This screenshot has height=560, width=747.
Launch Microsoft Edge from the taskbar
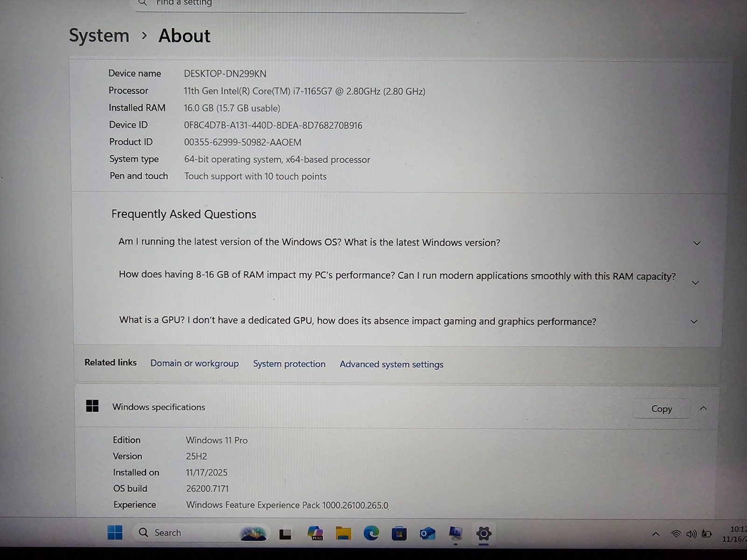coord(371,533)
